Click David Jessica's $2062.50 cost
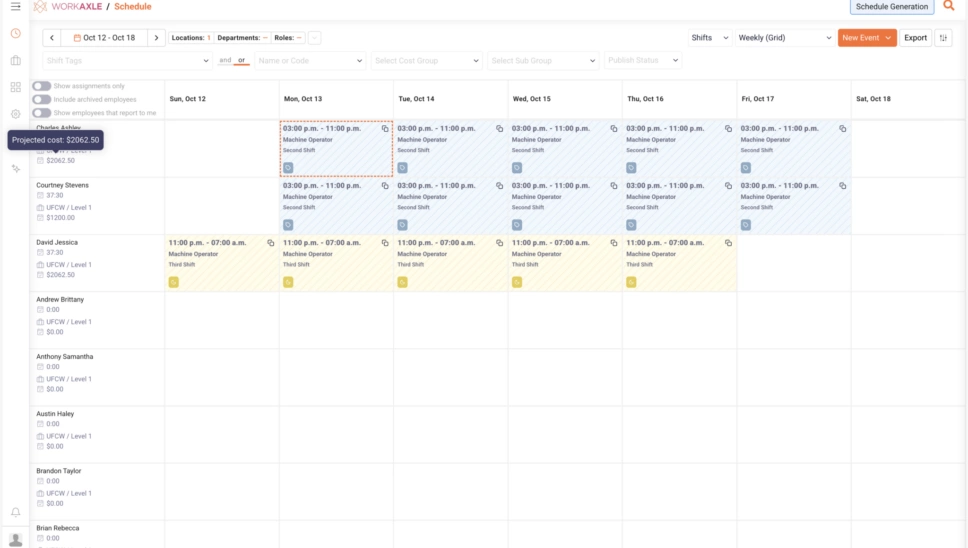The height and width of the screenshot is (548, 968). coord(60,275)
